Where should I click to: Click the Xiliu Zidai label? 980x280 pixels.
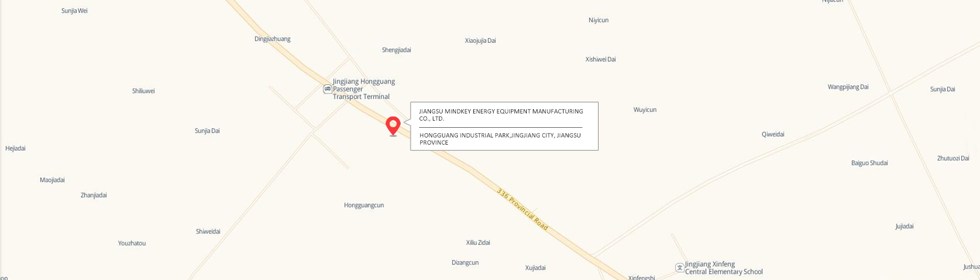pos(478,243)
